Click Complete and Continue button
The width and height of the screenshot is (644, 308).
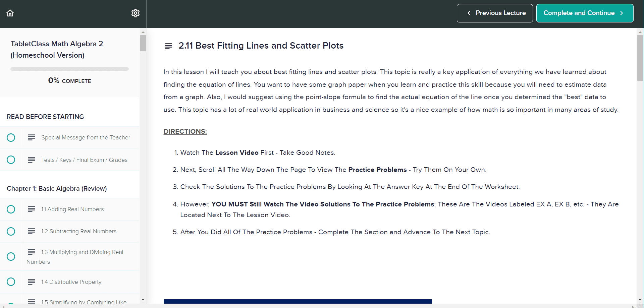click(585, 13)
